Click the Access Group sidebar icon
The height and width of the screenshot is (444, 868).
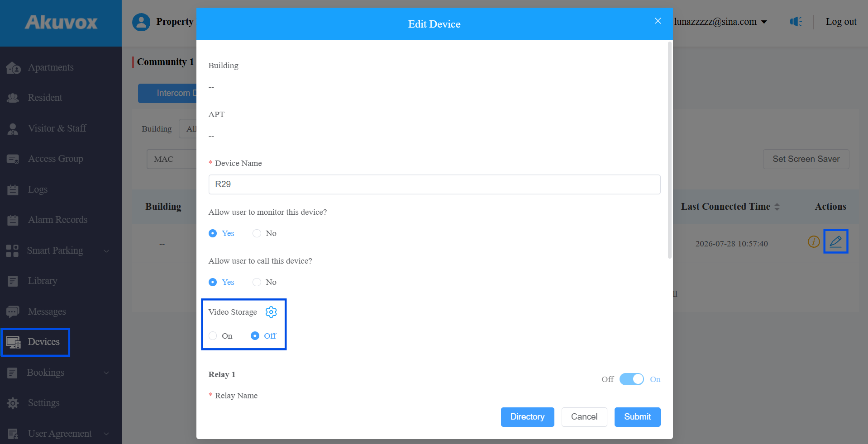click(13, 159)
